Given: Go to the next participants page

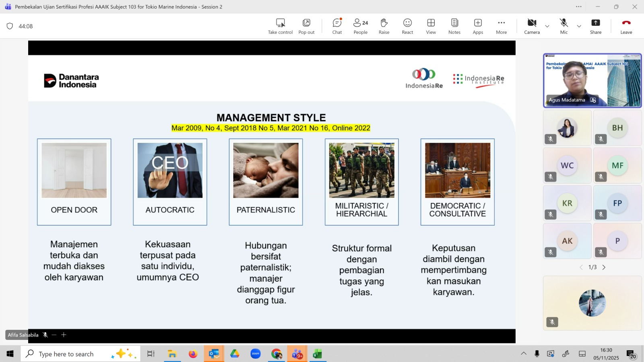Looking at the screenshot, I should point(604,267).
